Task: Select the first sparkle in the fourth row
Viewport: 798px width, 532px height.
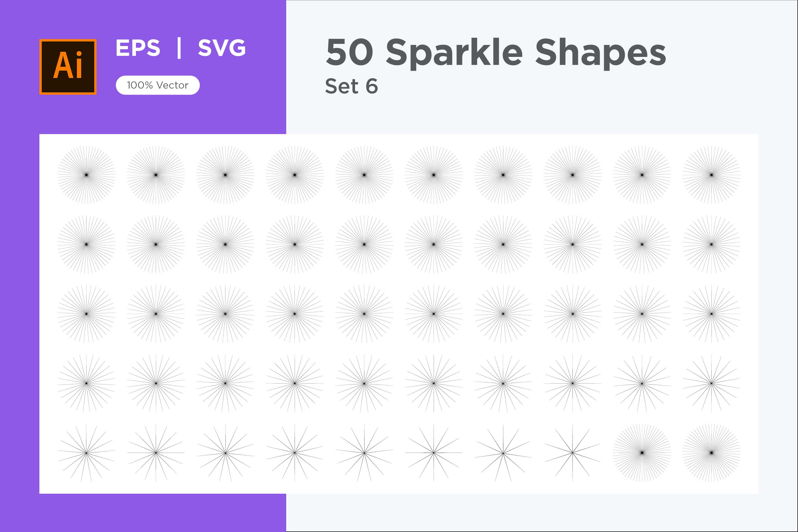Action: tap(86, 383)
